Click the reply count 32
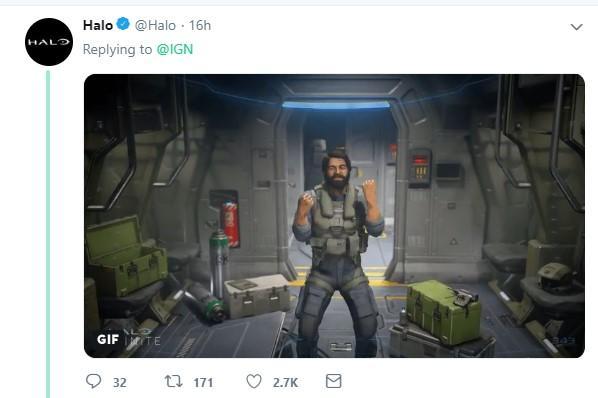The image size is (598, 398). (x=120, y=382)
